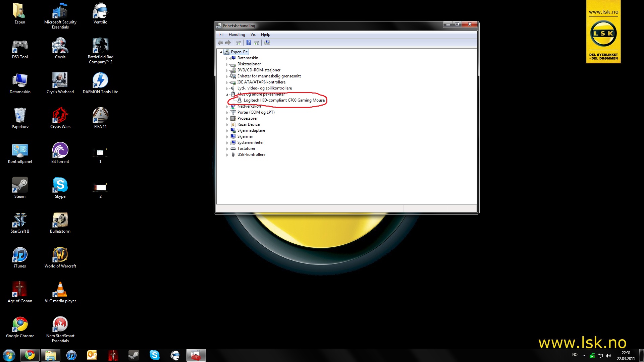Screen dimensions: 644x362
Task: Open the Handling menu
Action: 237,35
